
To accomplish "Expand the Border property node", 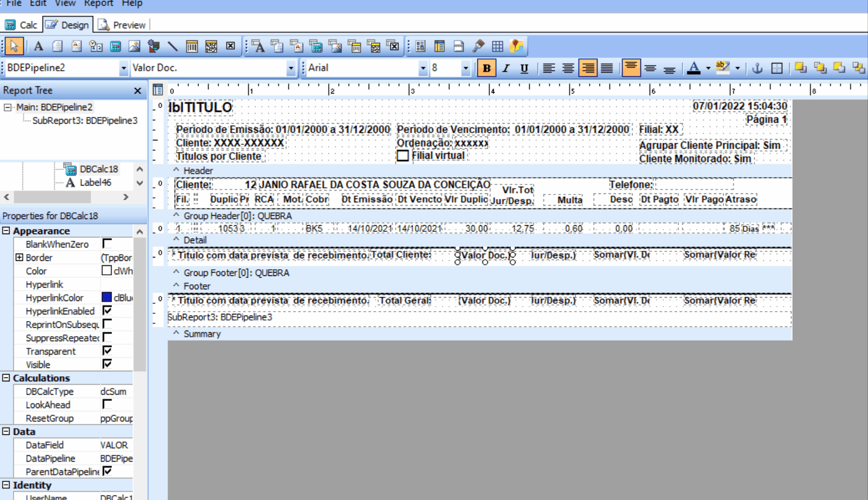I will (19, 258).
